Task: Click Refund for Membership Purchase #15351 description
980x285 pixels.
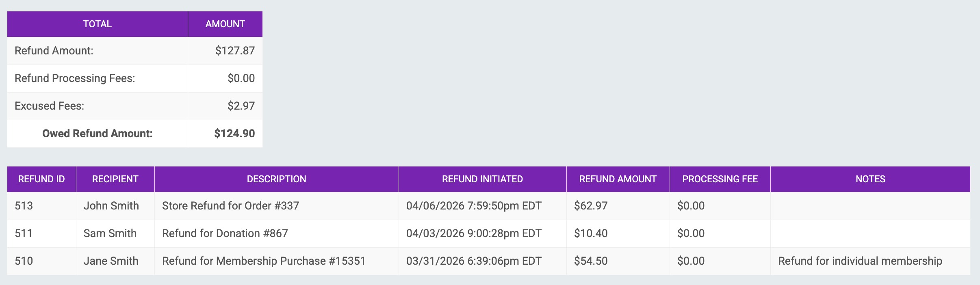Action: pyautogui.click(x=264, y=261)
